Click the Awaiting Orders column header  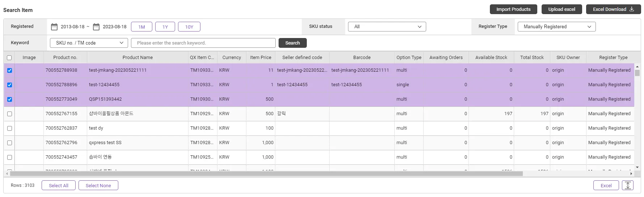tap(446, 58)
